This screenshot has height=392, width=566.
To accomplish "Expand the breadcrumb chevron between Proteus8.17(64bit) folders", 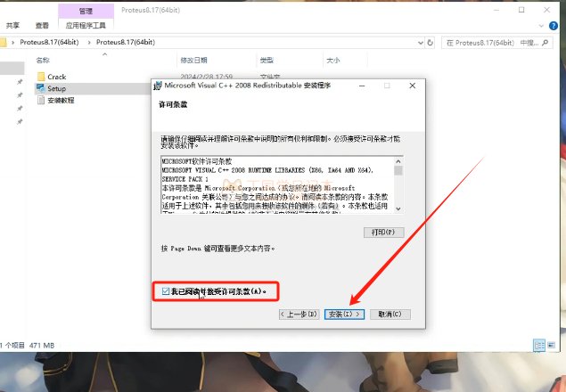I will (89, 42).
